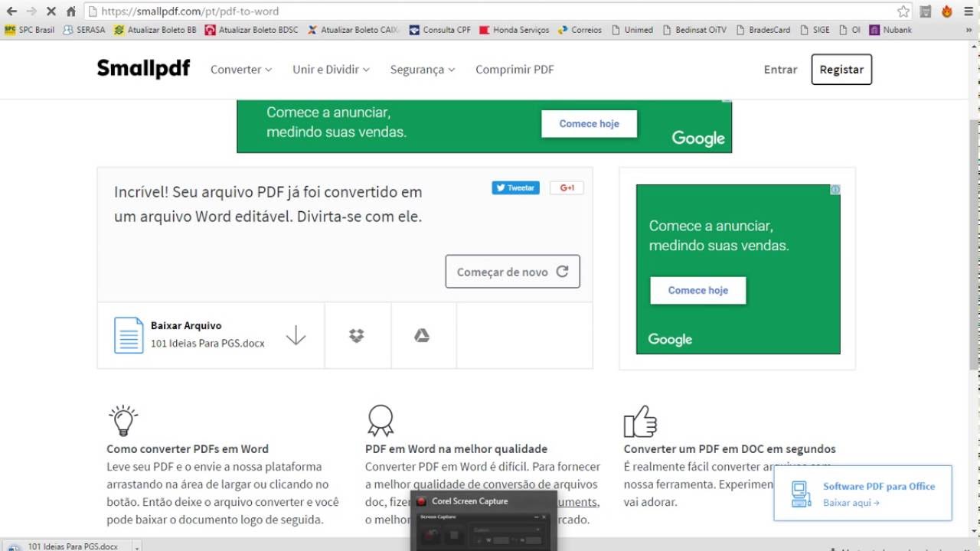Open the Correios bookmark
This screenshot has width=980, height=551.
[580, 30]
